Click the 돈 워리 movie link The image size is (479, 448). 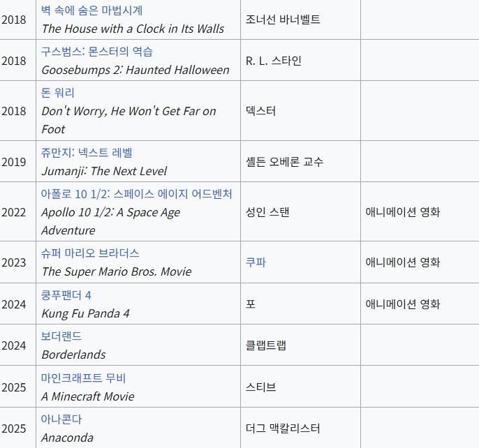[x=58, y=93]
